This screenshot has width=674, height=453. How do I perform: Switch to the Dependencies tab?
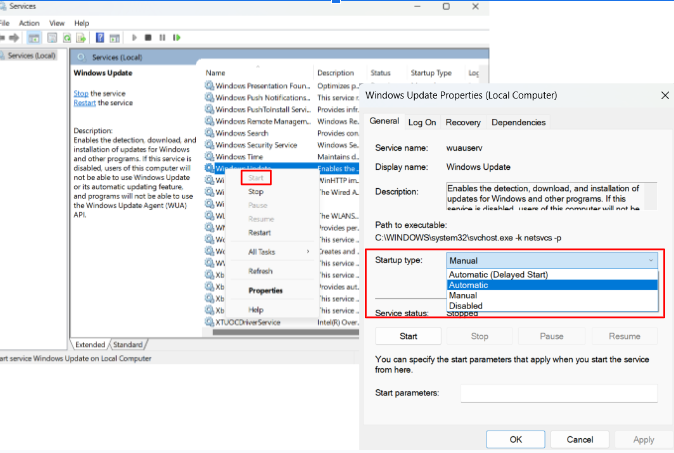pos(518,122)
